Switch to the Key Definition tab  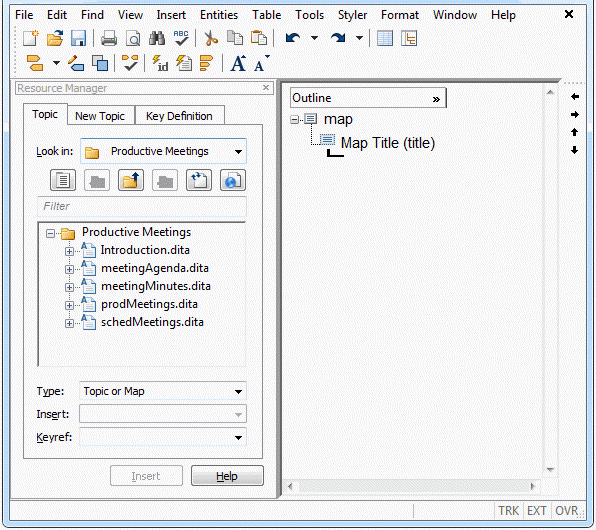[x=179, y=116]
